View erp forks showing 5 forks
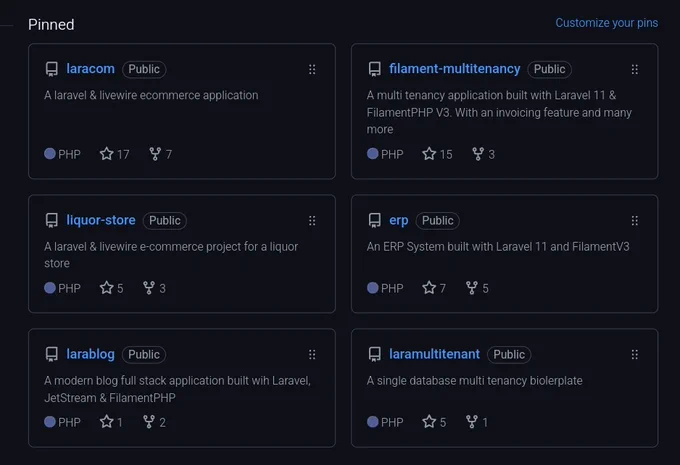680x465 pixels. [477, 288]
